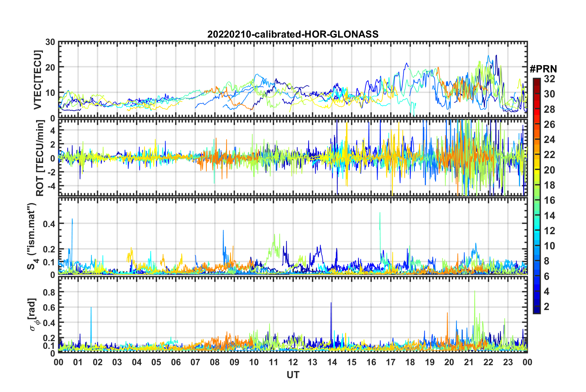Select the VTEC axis tick label "20"

pos(50,67)
